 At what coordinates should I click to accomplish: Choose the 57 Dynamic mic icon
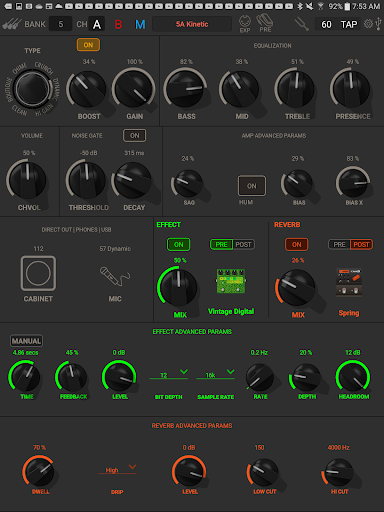(x=115, y=276)
